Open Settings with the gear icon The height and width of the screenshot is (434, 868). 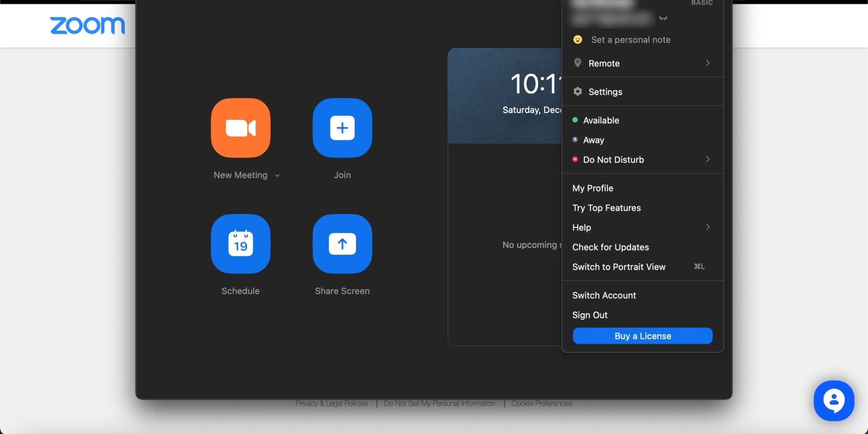click(578, 91)
